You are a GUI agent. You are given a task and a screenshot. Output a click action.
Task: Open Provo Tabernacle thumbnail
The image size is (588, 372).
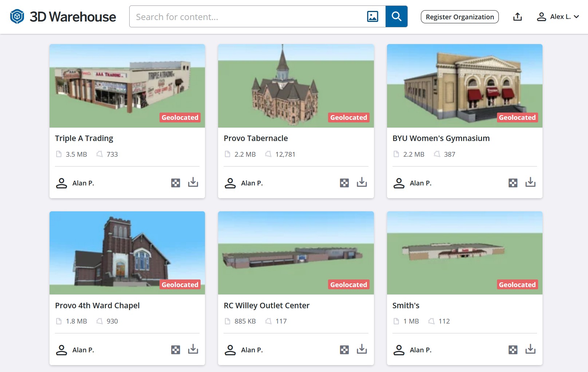tap(296, 86)
